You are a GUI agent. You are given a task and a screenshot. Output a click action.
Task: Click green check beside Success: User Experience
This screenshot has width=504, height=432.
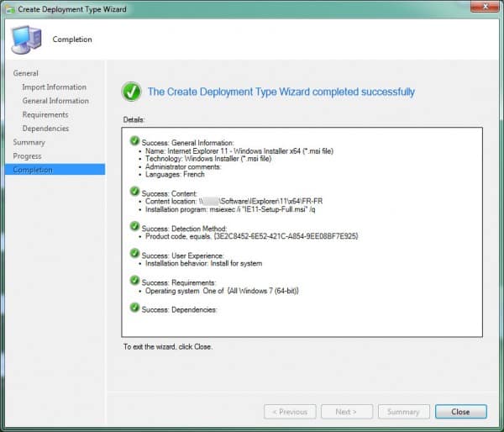point(134,252)
